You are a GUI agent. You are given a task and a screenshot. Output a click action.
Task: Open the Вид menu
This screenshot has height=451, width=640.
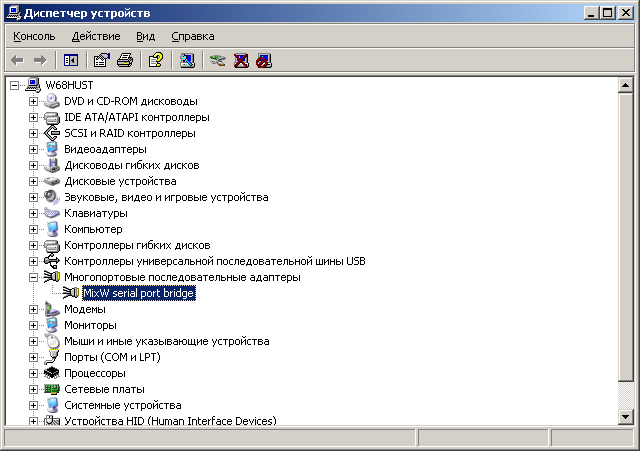146,36
